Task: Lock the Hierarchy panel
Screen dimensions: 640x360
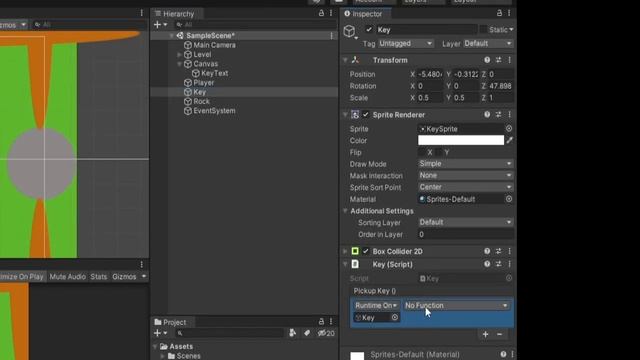Action: (321, 13)
